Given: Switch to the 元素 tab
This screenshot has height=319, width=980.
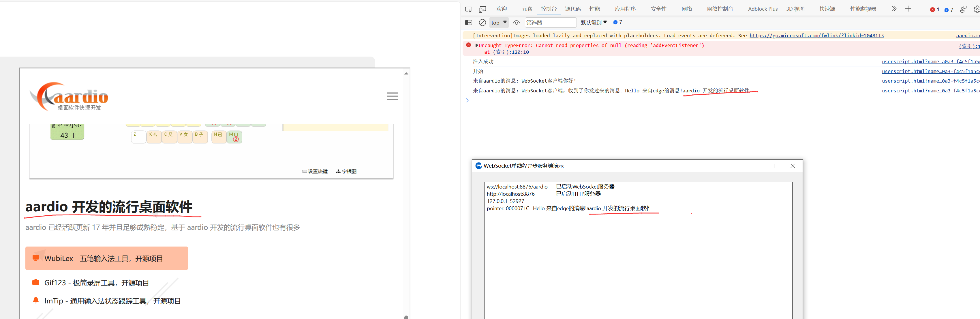Looking at the screenshot, I should click(527, 9).
